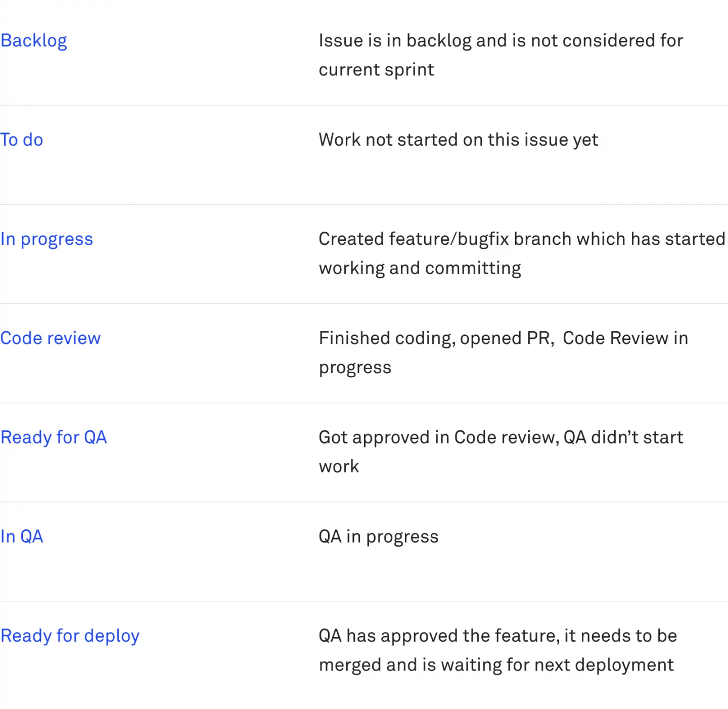The width and height of the screenshot is (728, 709).
Task: Open the Backlog status link
Action: (33, 41)
